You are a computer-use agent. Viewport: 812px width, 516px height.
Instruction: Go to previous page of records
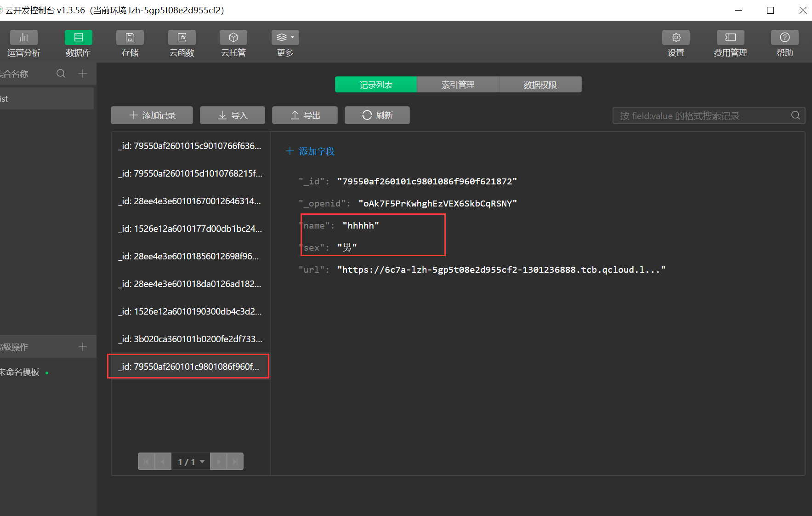point(163,461)
